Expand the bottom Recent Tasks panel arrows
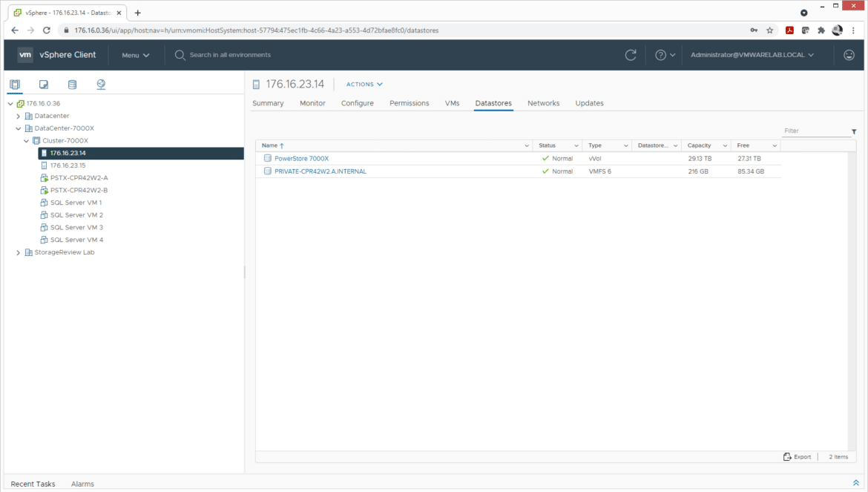Viewport: 868px width, 492px height. 856,483
